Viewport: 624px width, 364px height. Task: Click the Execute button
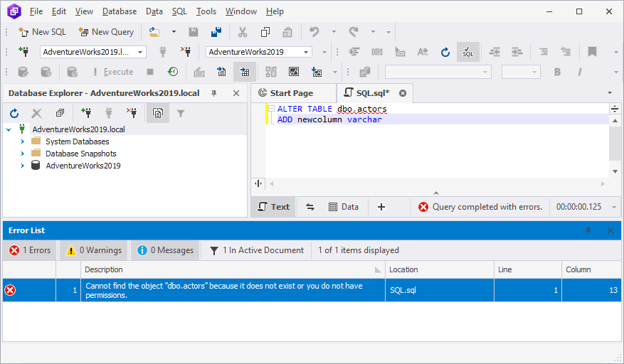coord(113,72)
